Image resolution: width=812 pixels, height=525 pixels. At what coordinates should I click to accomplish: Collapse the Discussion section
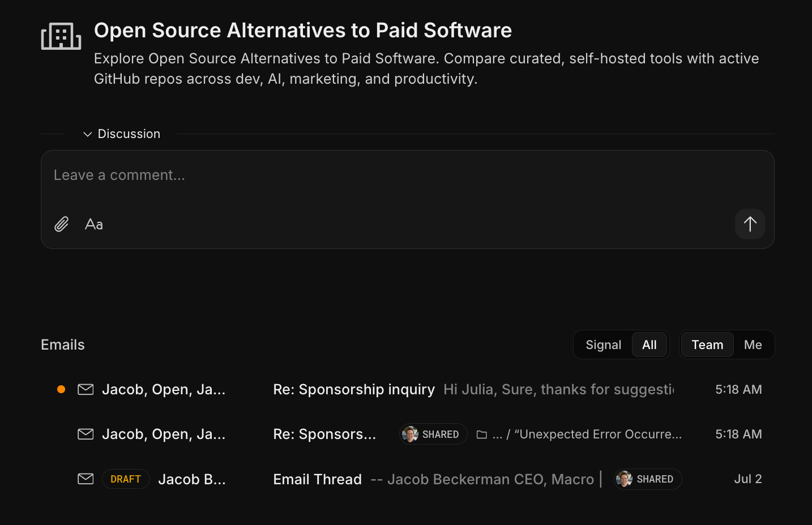[87, 134]
